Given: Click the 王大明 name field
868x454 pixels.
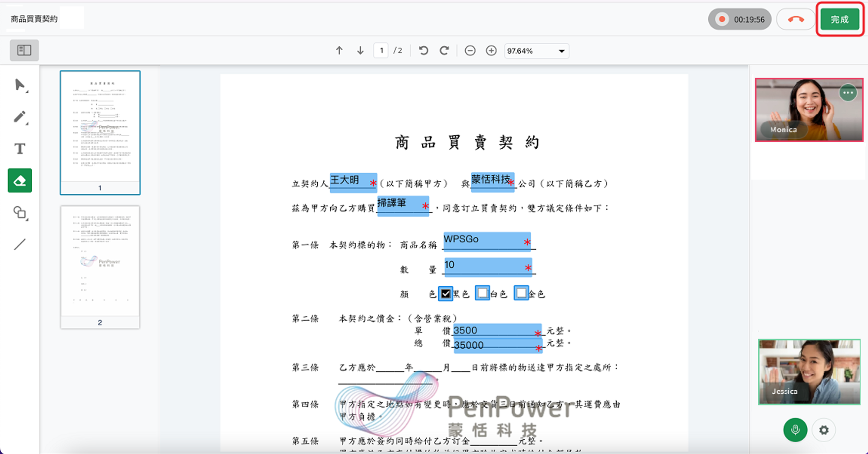Looking at the screenshot, I should (353, 182).
